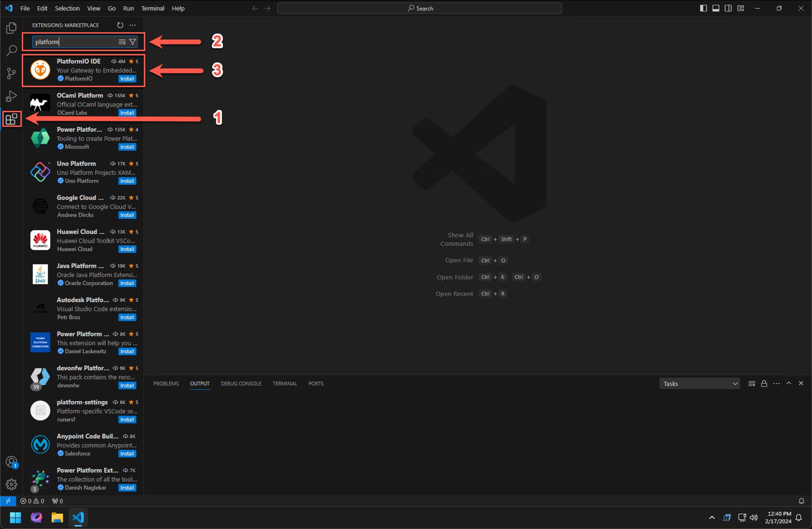Viewport: 812px width, 529px height.
Task: Switch to the Output panel tab
Action: pos(200,384)
